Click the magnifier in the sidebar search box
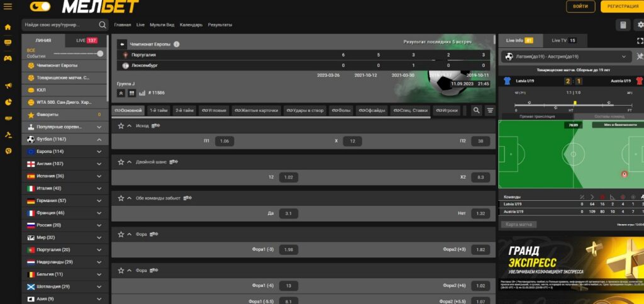Screen dimensions: 644x304 click(x=103, y=25)
